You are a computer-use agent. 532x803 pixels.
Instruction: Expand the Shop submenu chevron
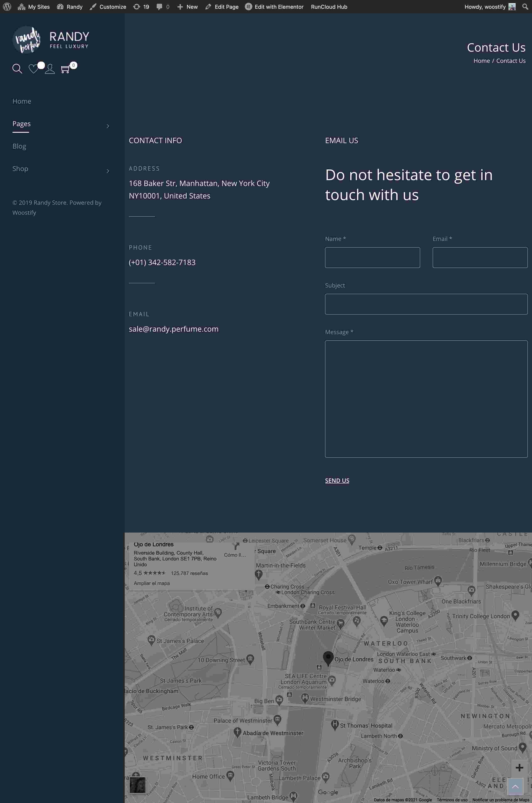tap(108, 171)
